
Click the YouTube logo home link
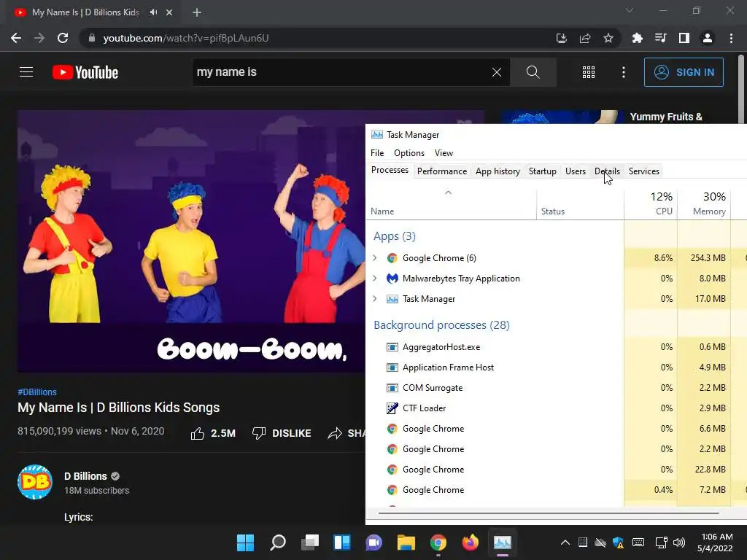click(85, 72)
